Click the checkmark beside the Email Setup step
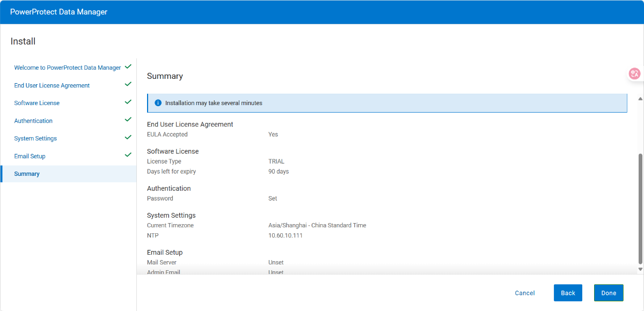Screen dimensions: 644x311 tap(128, 155)
